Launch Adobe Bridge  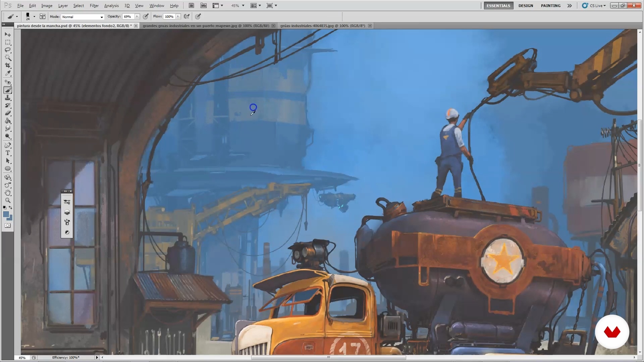(191, 6)
